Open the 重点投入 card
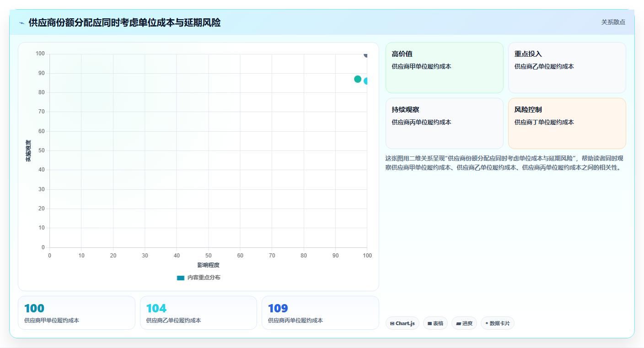This screenshot has height=348, width=644. tap(567, 68)
